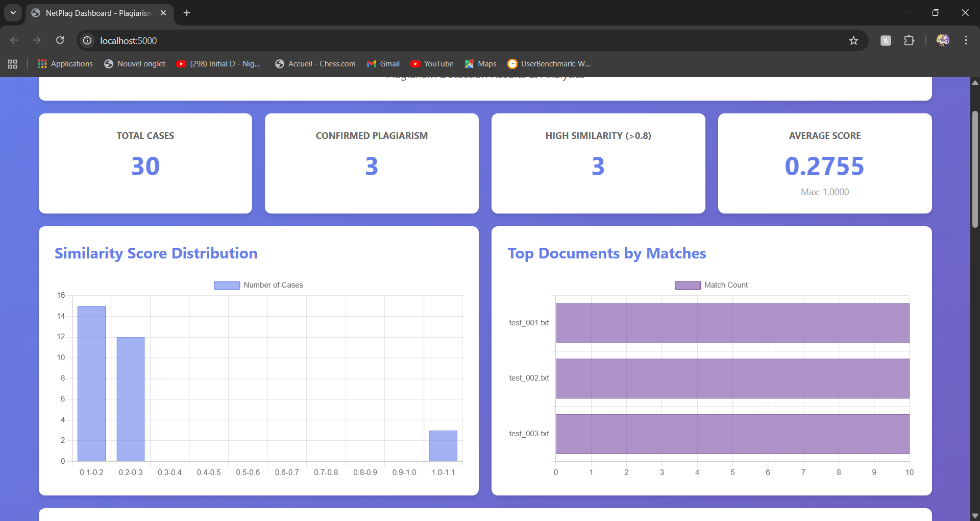Image resolution: width=980 pixels, height=521 pixels.
Task: Open the Applications bookmark shortcut
Action: [x=65, y=64]
